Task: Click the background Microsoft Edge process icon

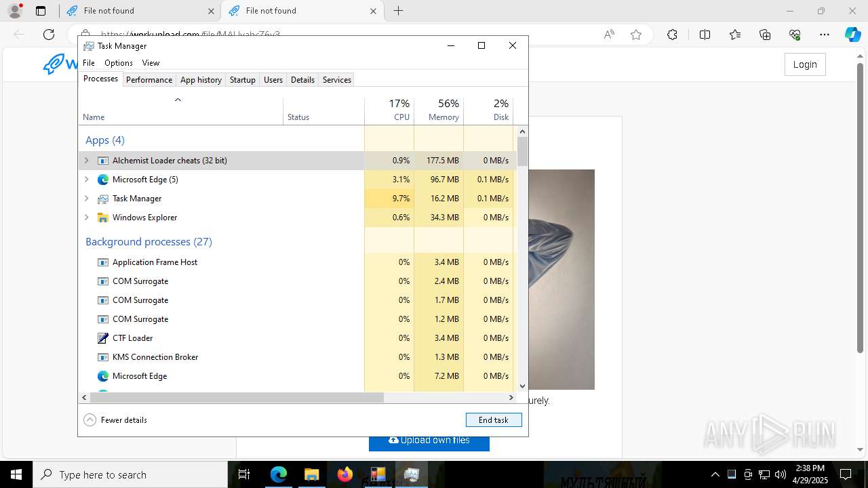Action: [103, 376]
